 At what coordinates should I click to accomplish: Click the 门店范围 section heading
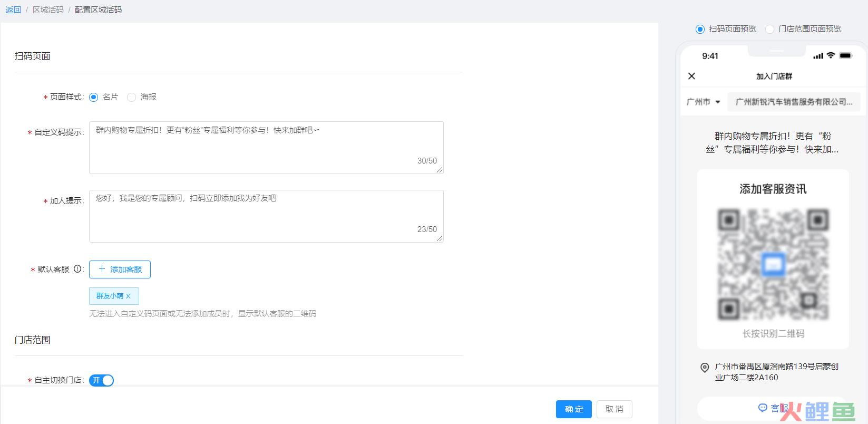point(33,340)
